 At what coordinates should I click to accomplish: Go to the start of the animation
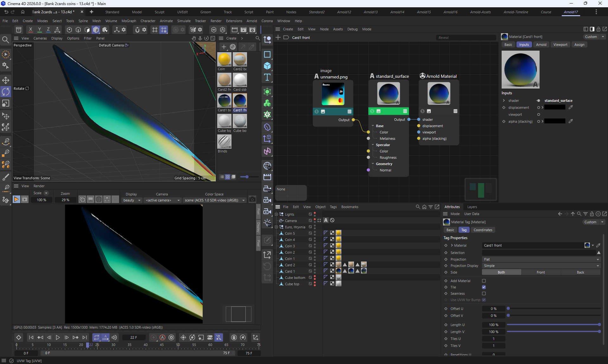[31, 337]
